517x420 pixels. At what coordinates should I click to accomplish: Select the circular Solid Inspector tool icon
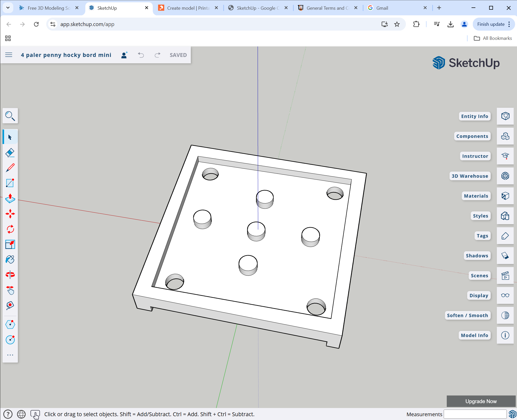[x=10, y=340]
